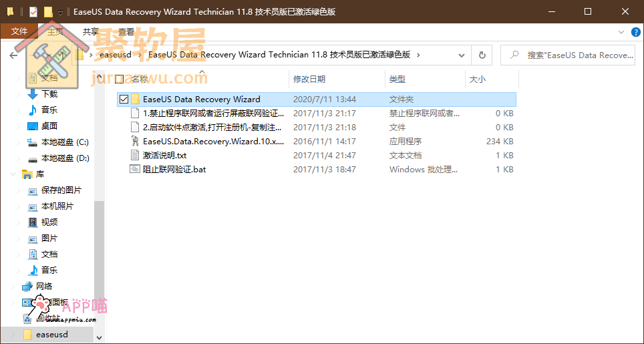Viewport: 644px width, 344px height.
Task: Expand the easeusd tree node
Action: coord(13,335)
